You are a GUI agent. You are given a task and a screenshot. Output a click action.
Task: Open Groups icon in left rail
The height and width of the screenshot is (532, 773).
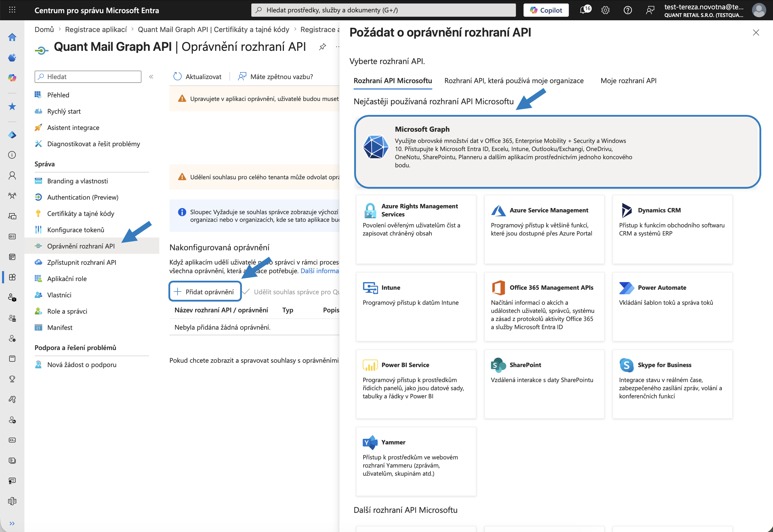coord(12,196)
